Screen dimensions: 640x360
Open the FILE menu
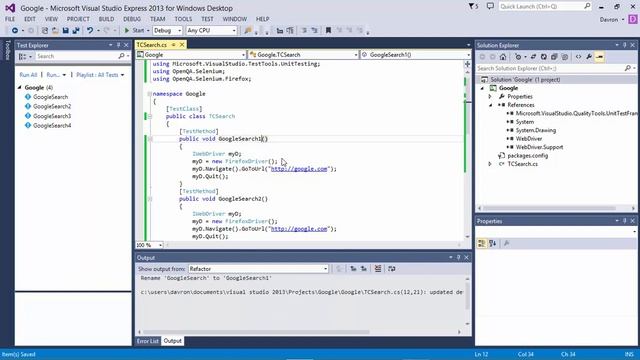[10, 19]
